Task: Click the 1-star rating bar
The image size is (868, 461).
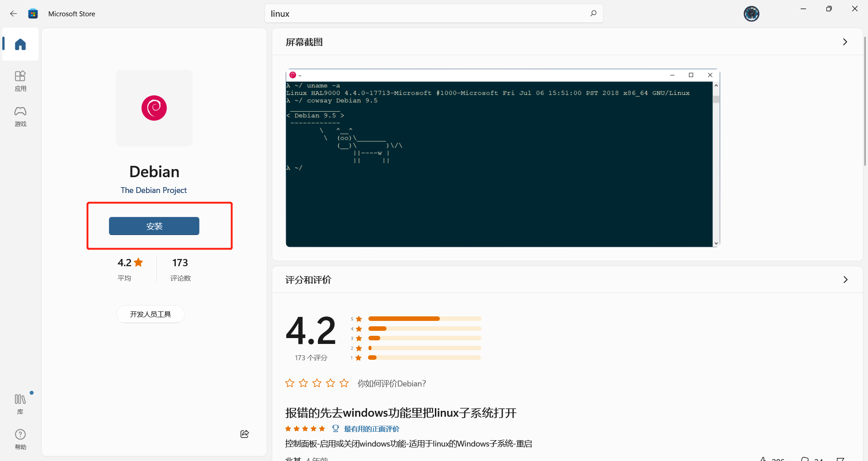Action: click(425, 358)
